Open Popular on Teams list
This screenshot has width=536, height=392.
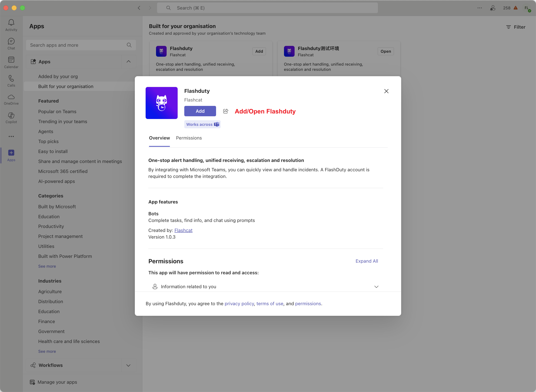tap(57, 111)
